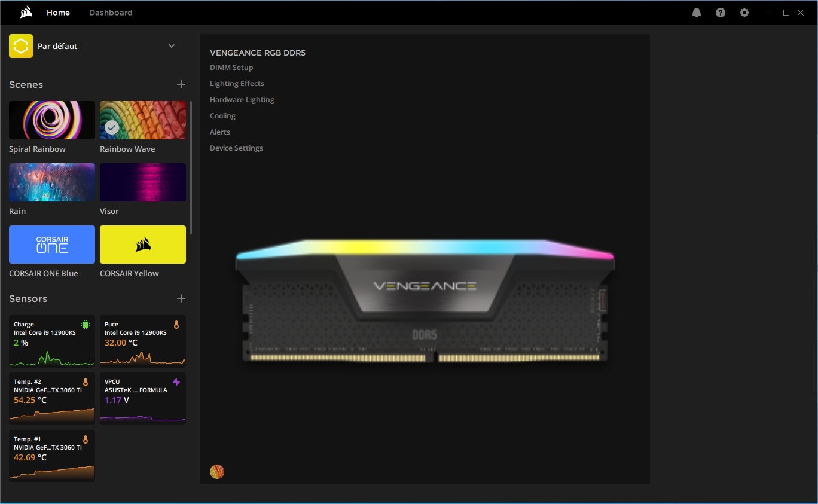Click the thermometer icon on Temp. #1 sensor

point(86,439)
